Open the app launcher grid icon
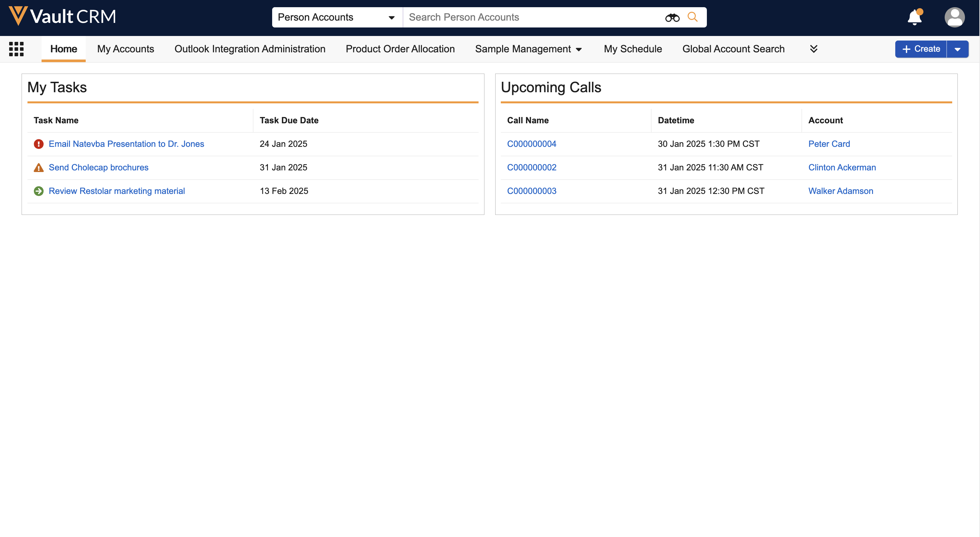 pos(16,49)
